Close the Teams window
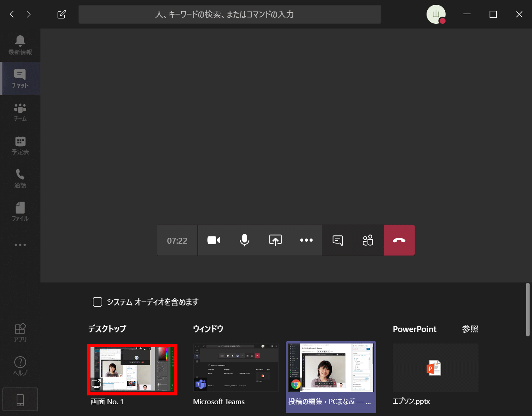This screenshot has height=416, width=532. pos(519,14)
